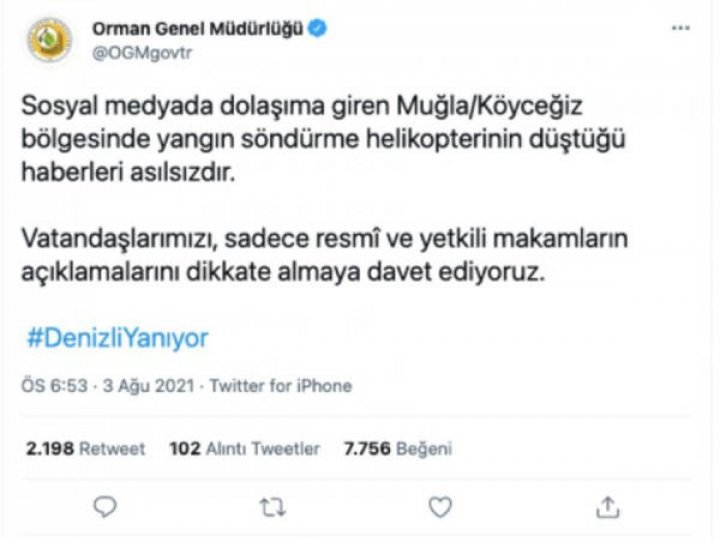Click the ÖS 6:53 timestamp
720x542 pixels.
[x=54, y=385]
